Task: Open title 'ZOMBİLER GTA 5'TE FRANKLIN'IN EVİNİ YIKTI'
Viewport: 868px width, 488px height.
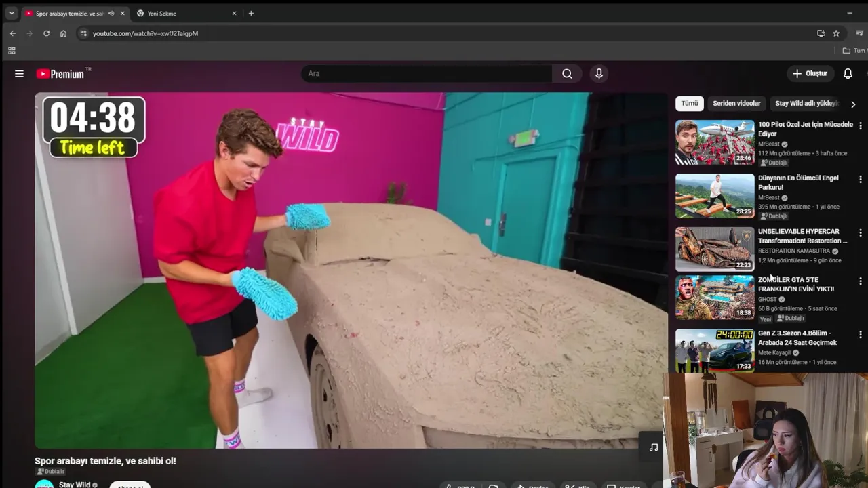Action: [x=796, y=284]
